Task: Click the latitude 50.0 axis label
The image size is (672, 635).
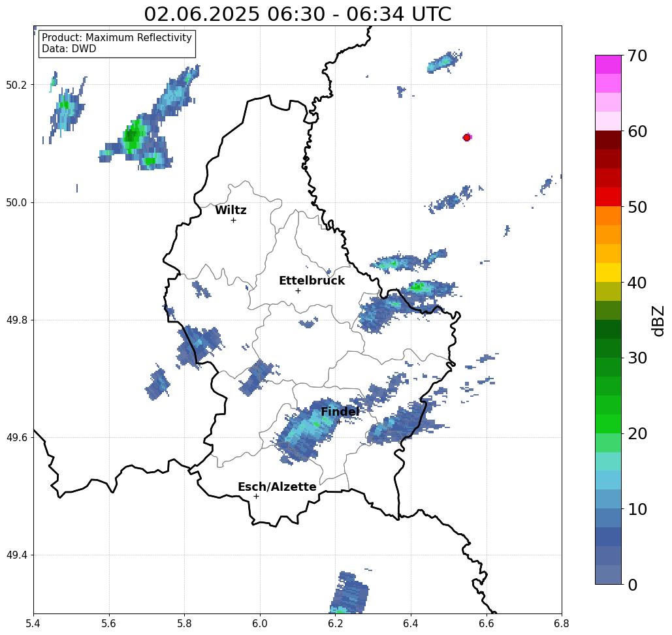Action: (16, 202)
